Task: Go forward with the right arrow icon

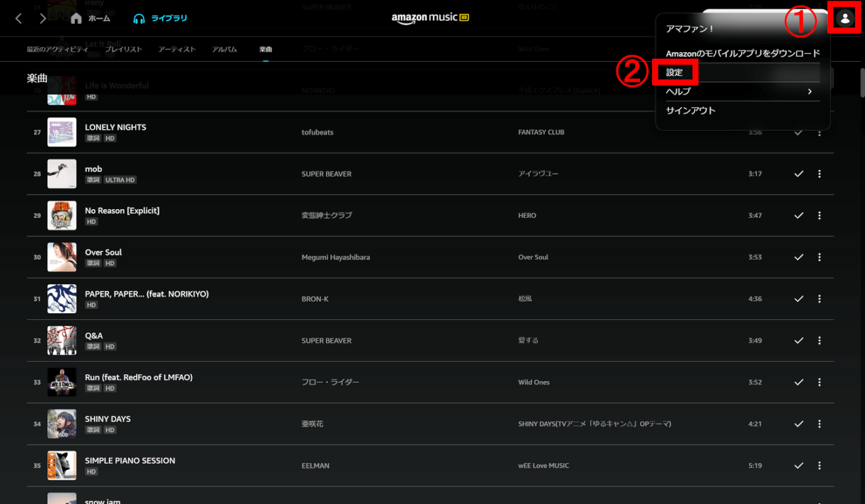Action: tap(43, 18)
